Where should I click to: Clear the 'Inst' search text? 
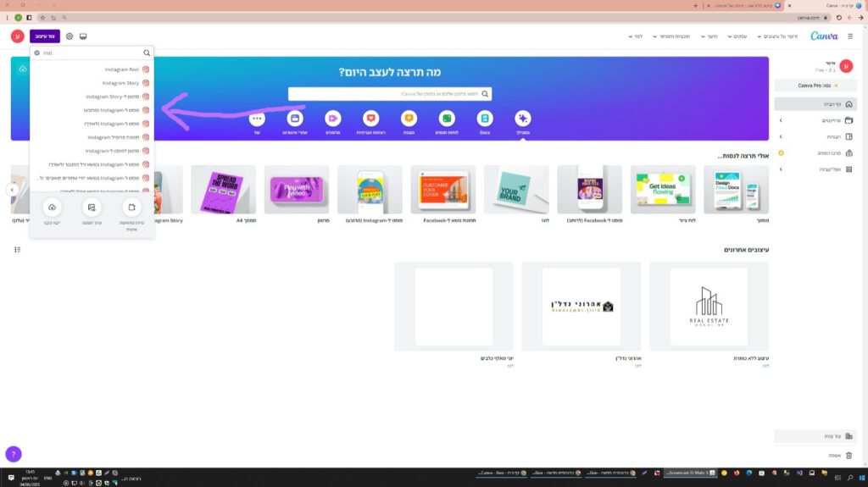tap(37, 53)
